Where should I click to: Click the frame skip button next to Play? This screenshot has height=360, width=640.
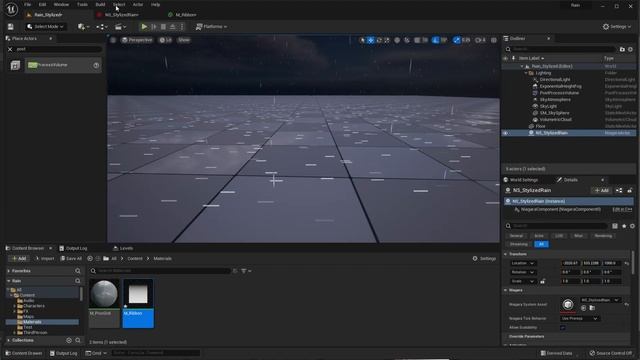coord(154,27)
